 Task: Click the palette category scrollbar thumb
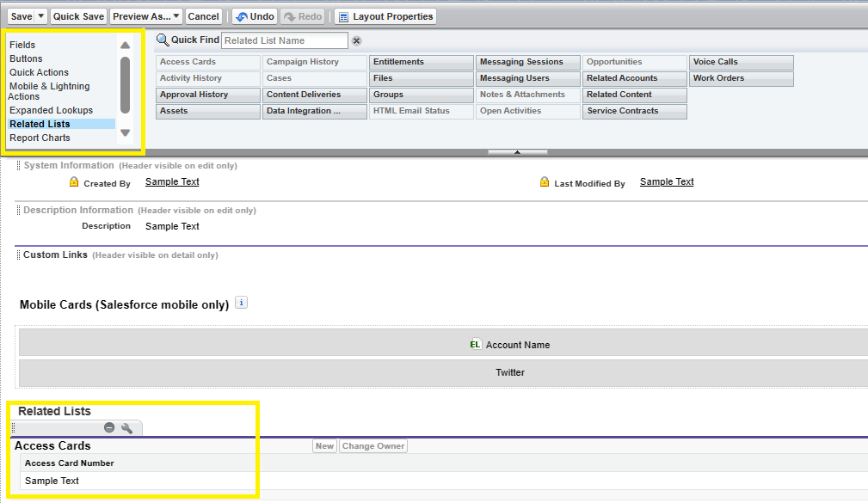(125, 84)
